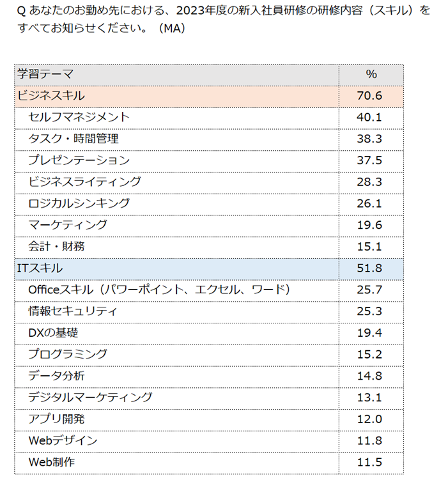Select the デジタルマーケティング cell
Viewport: 448px width, 480px height.
[91, 398]
